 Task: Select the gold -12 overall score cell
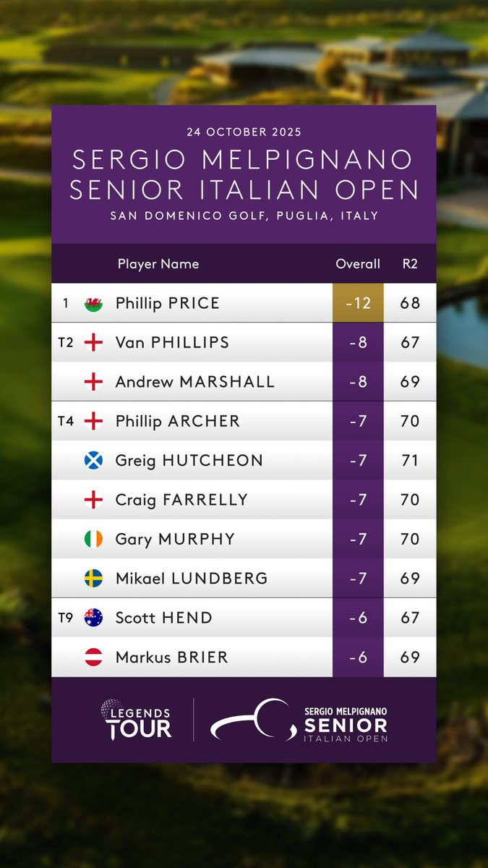(x=358, y=303)
